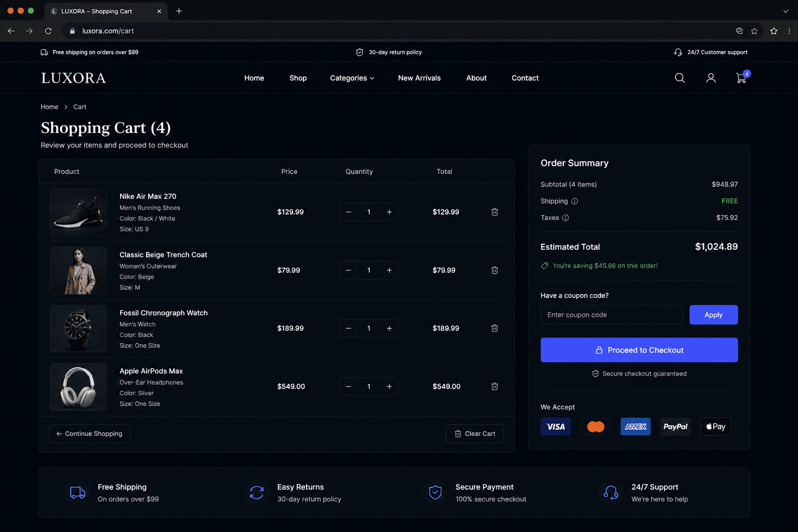
Task: Click the star icon right of address bar
Action: [x=774, y=31]
